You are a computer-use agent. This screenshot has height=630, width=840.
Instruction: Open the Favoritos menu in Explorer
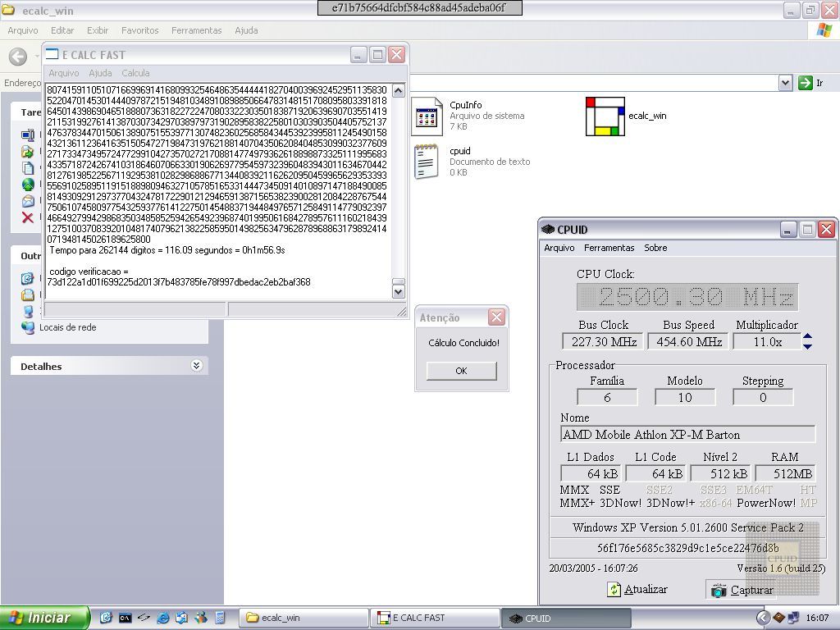point(139,30)
